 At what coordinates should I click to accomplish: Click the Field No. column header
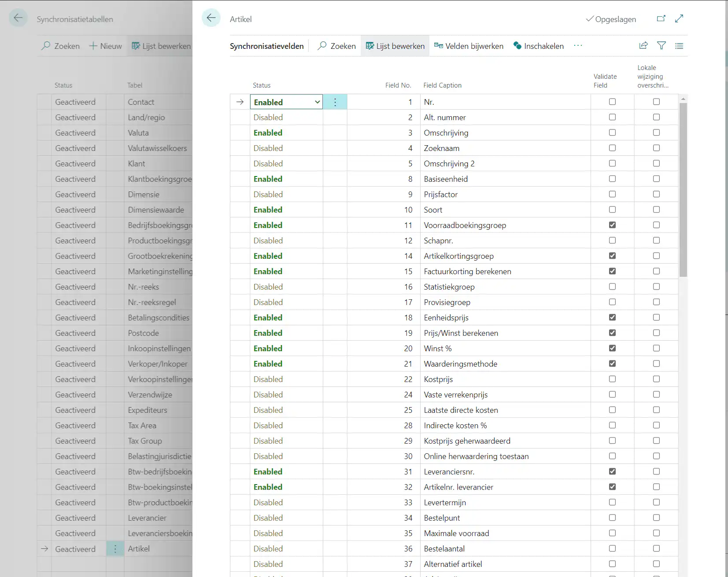398,85
